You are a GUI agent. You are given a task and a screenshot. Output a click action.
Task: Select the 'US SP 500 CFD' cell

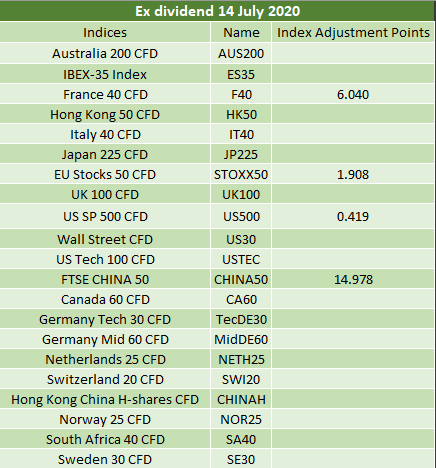click(105, 216)
